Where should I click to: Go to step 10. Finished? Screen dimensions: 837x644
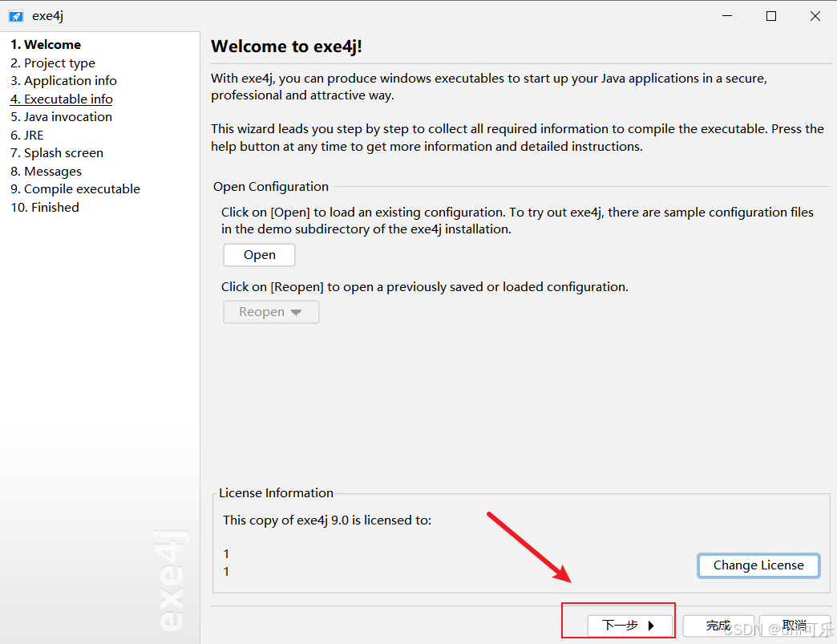[x=45, y=207]
